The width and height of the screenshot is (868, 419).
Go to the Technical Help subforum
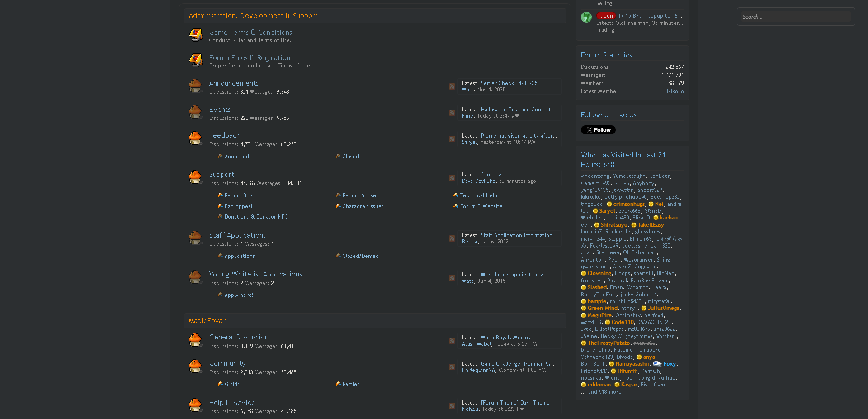pos(478,195)
